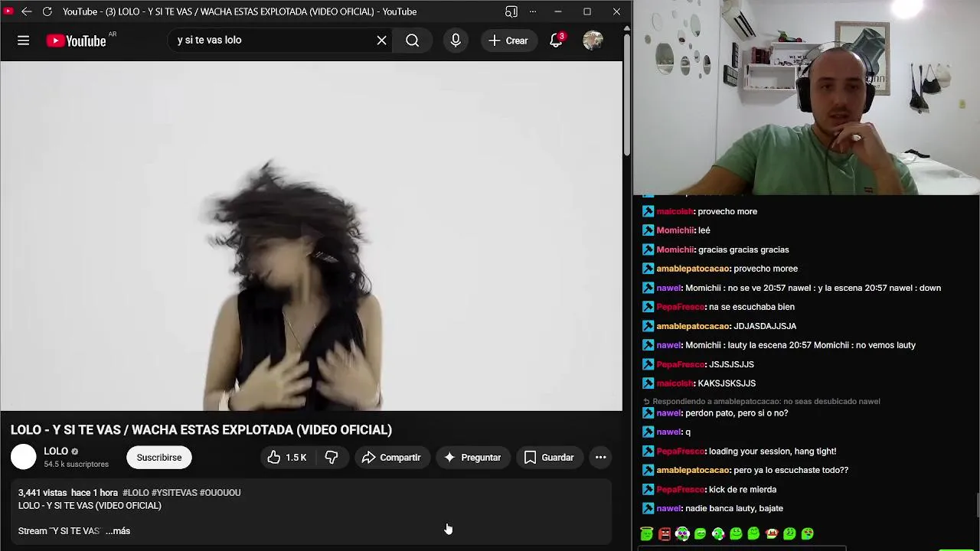Pause the LOLO video by clicking player

[311, 236]
